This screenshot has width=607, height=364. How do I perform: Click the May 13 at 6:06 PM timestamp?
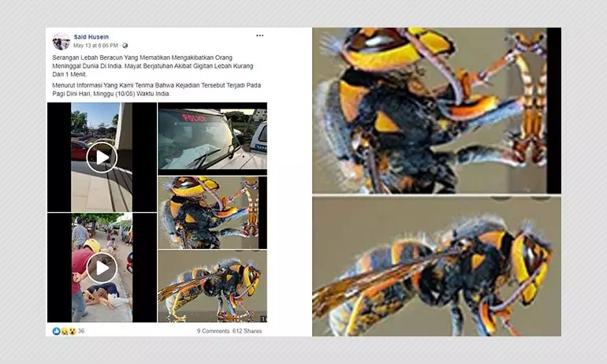click(x=95, y=46)
